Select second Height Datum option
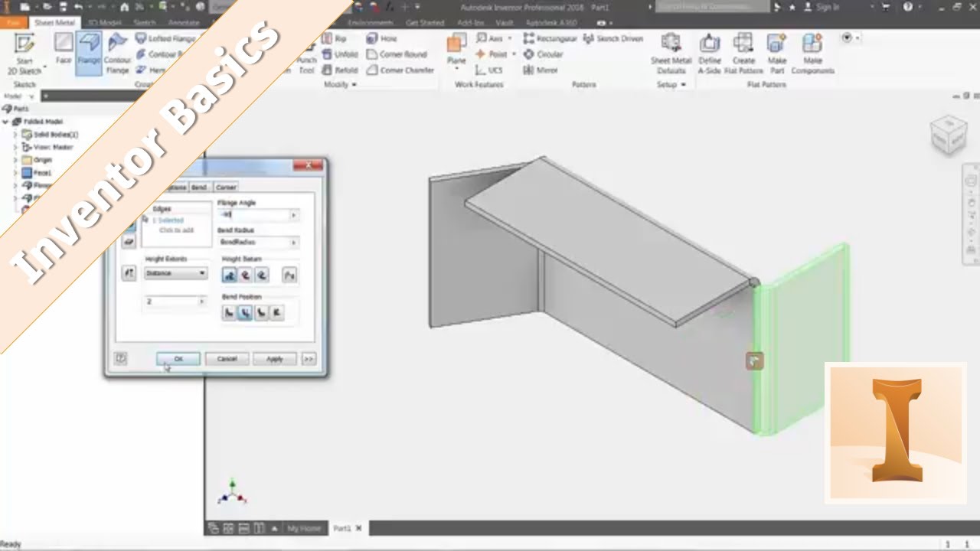The image size is (980, 551). 246,275
